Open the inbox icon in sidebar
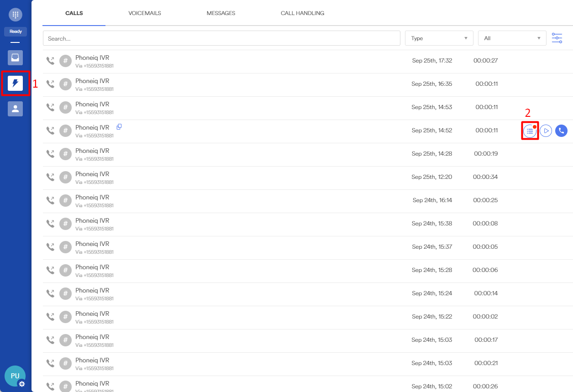 (15, 58)
